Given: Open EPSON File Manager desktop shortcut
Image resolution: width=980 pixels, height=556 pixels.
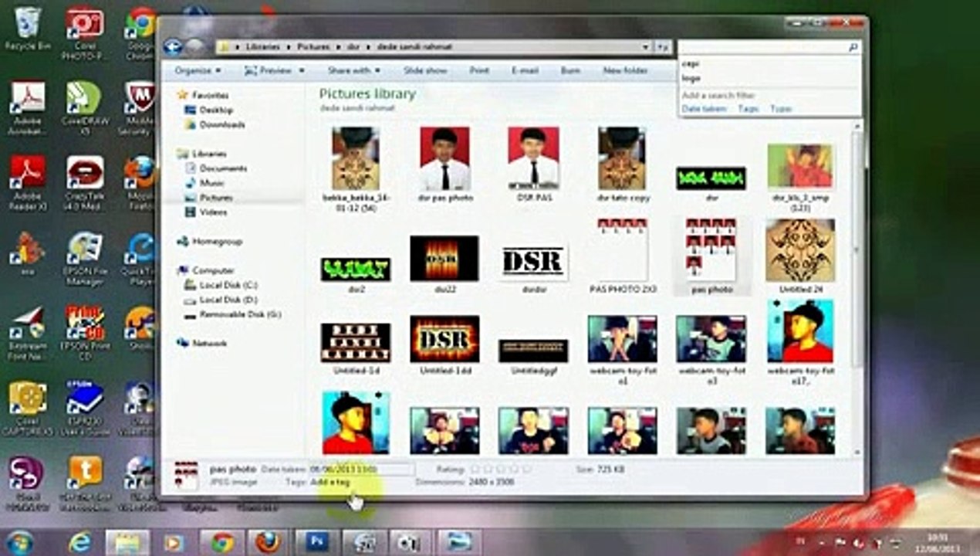Looking at the screenshot, I should 85,259.
